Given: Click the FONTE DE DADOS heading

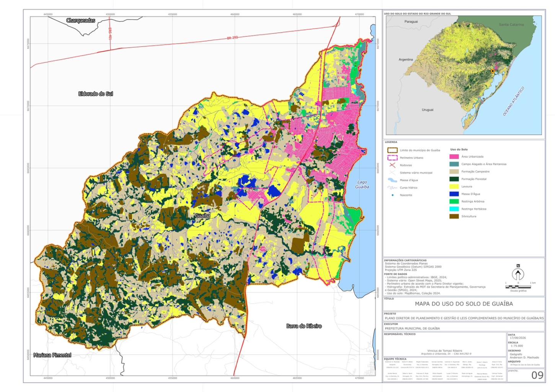Looking at the screenshot, I should click(395, 274).
